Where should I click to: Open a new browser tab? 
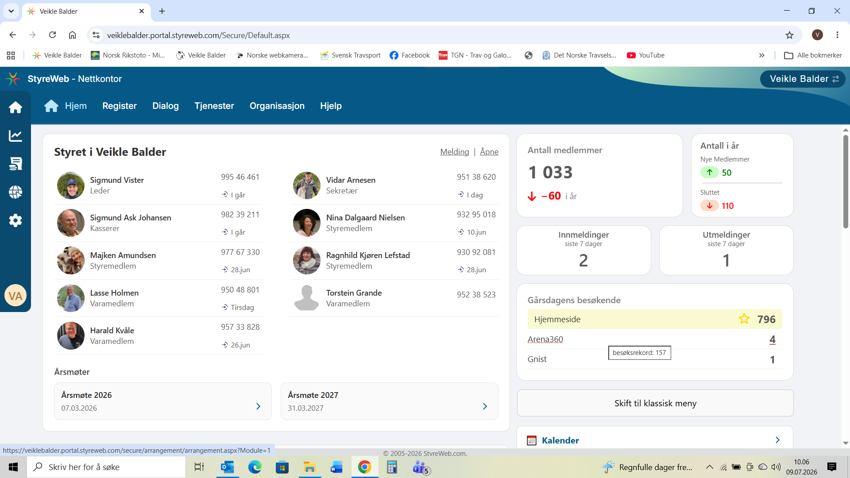tap(162, 11)
